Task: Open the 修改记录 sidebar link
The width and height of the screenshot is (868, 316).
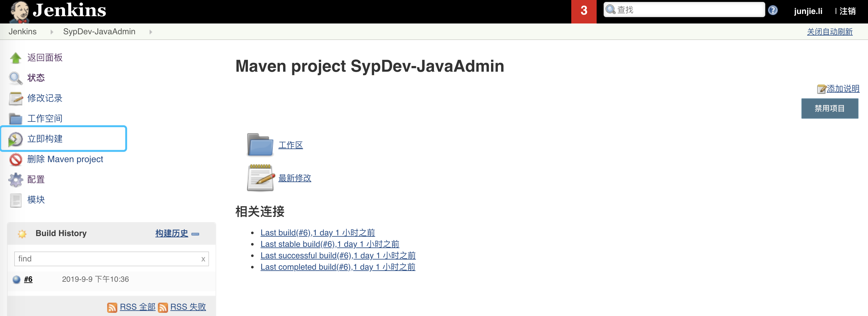Action: click(x=45, y=98)
